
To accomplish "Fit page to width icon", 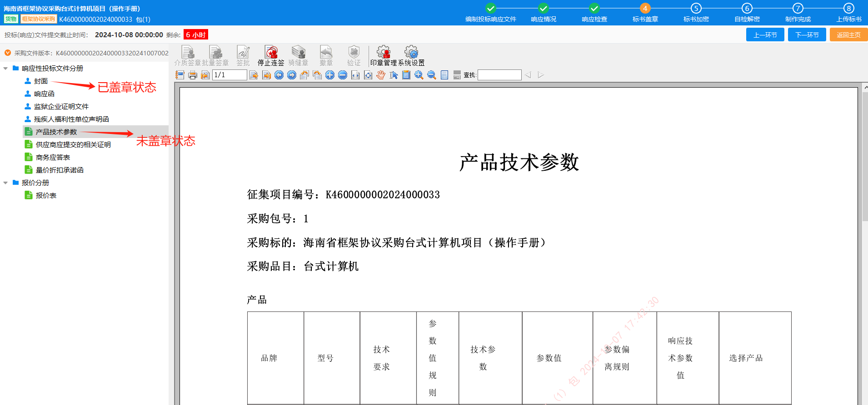I will pos(355,75).
